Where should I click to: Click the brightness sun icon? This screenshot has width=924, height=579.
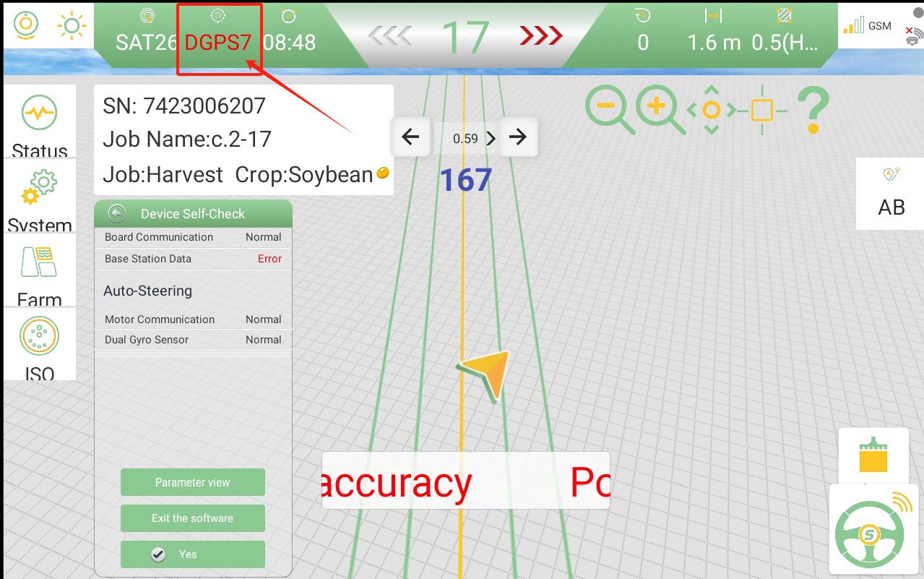click(71, 25)
